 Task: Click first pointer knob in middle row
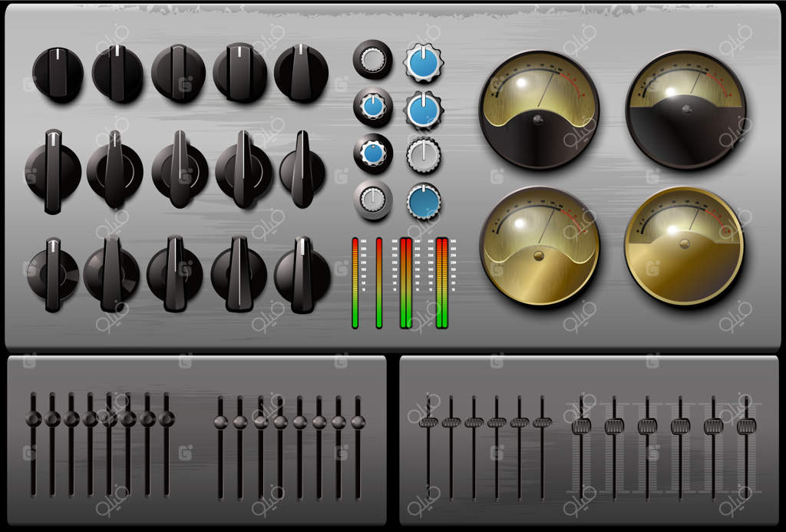(53, 170)
